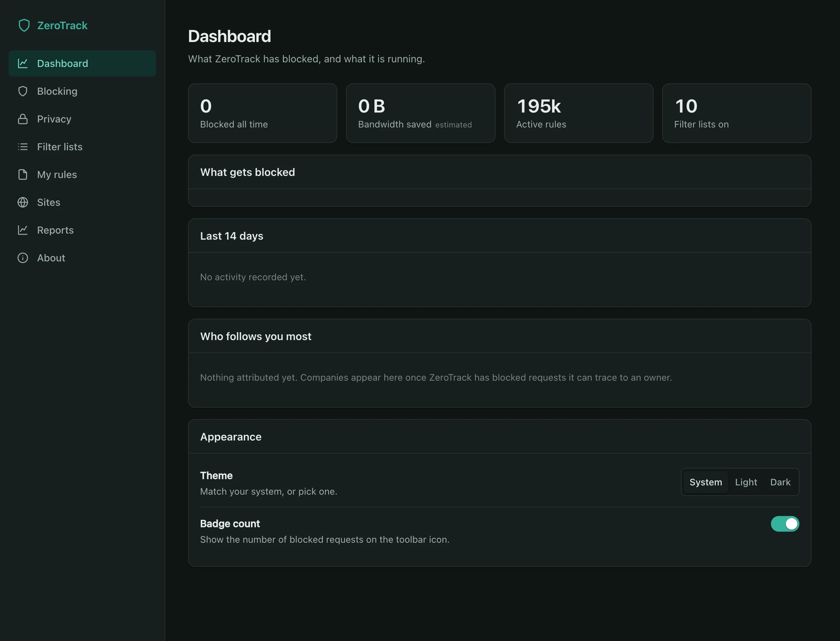Click the Reports line-chart icon
The width and height of the screenshot is (840, 641).
(x=23, y=230)
